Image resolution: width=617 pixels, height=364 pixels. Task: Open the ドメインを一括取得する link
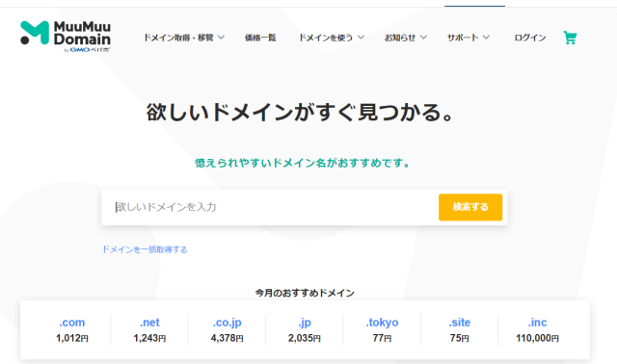pyautogui.click(x=145, y=249)
